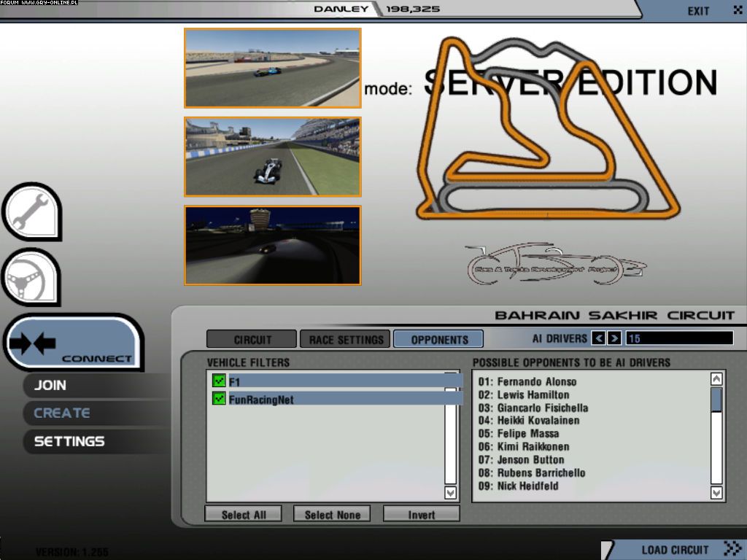Select the Connect arrows icon
The width and height of the screenshot is (747, 560).
click(33, 343)
